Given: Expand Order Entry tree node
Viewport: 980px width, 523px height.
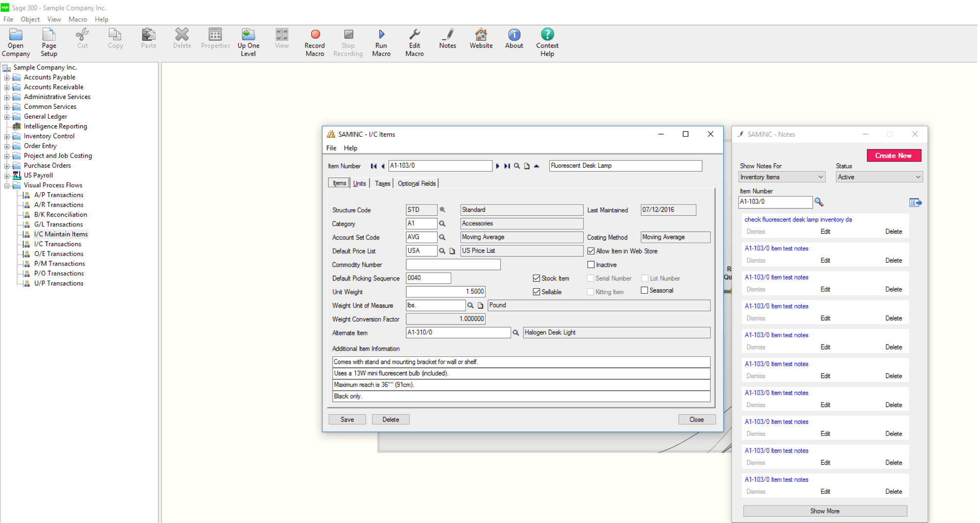Looking at the screenshot, I should click(x=7, y=146).
